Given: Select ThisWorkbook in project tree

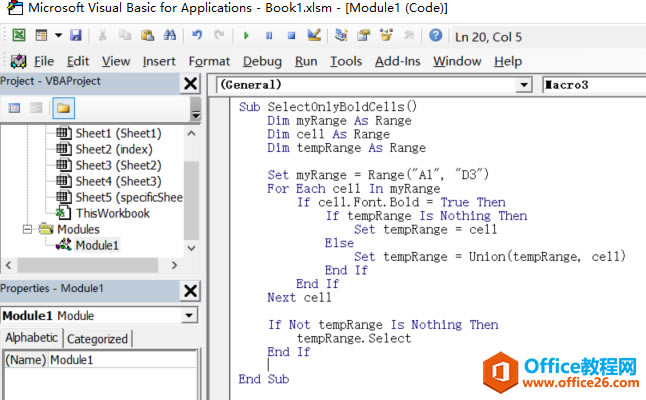Looking at the screenshot, I should (113, 213).
